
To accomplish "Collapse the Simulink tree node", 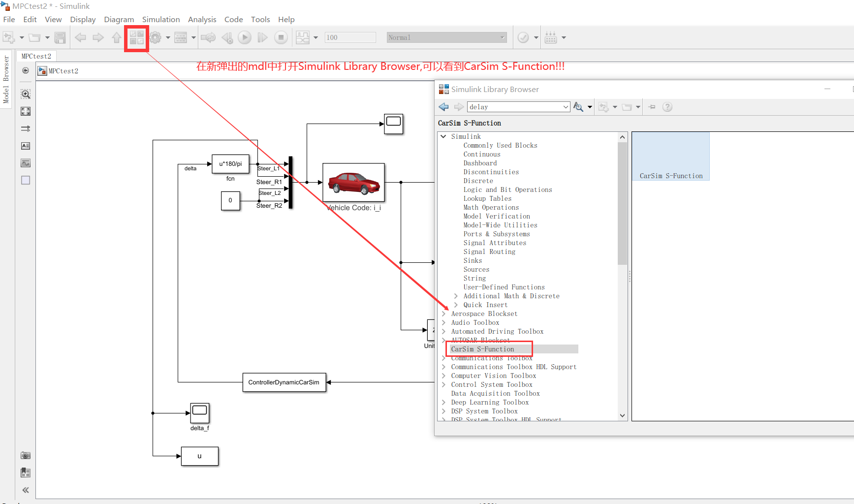I will (x=443, y=136).
